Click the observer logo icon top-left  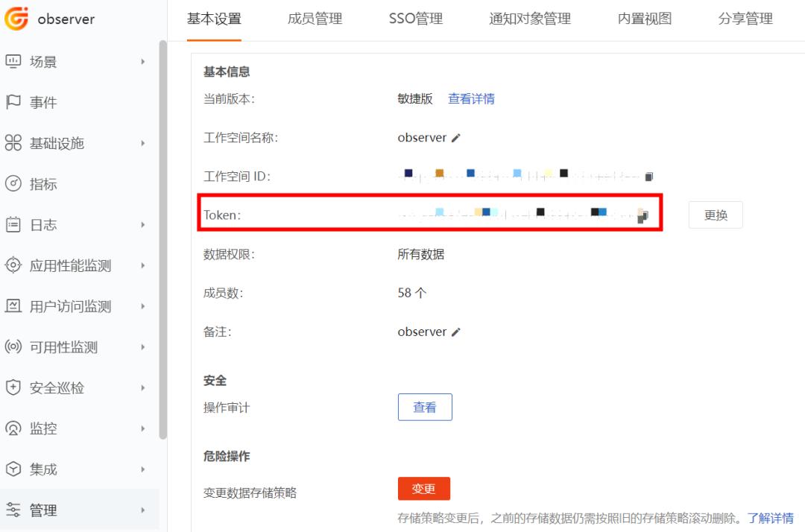(x=17, y=19)
